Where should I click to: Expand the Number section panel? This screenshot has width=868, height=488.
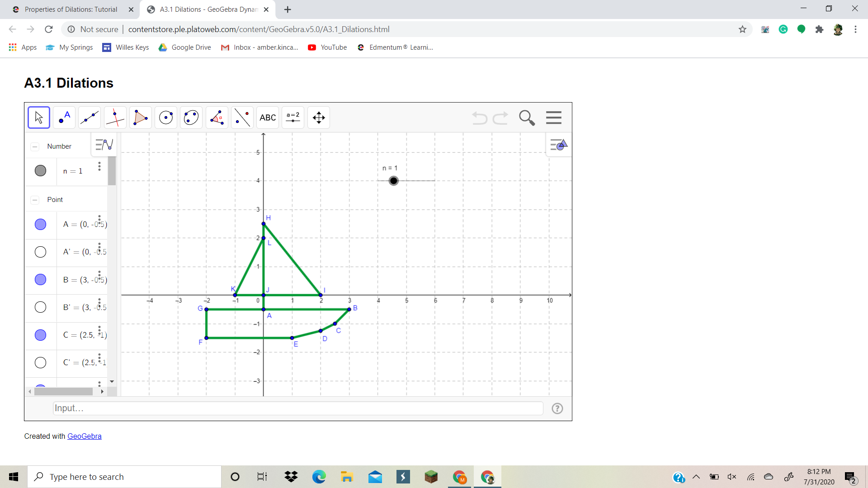click(34, 146)
